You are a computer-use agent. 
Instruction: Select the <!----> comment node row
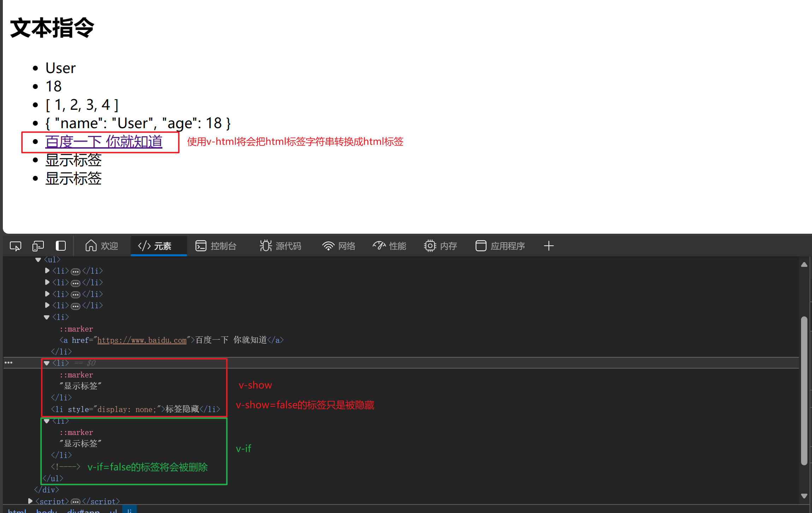click(66, 467)
